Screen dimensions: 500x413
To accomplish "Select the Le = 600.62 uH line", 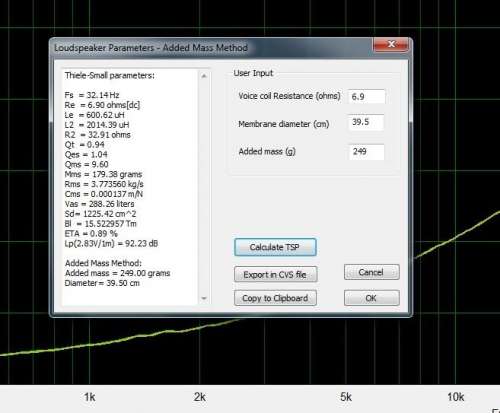I will click(95, 115).
